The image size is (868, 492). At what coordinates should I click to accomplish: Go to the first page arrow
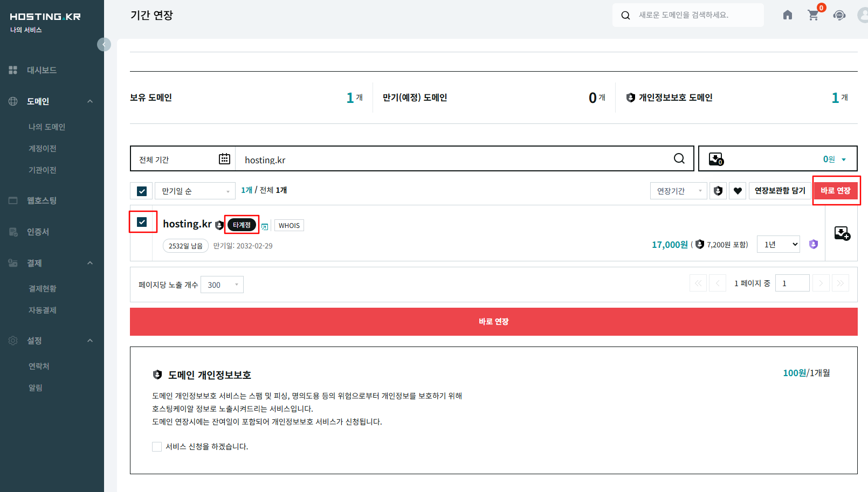tap(698, 283)
